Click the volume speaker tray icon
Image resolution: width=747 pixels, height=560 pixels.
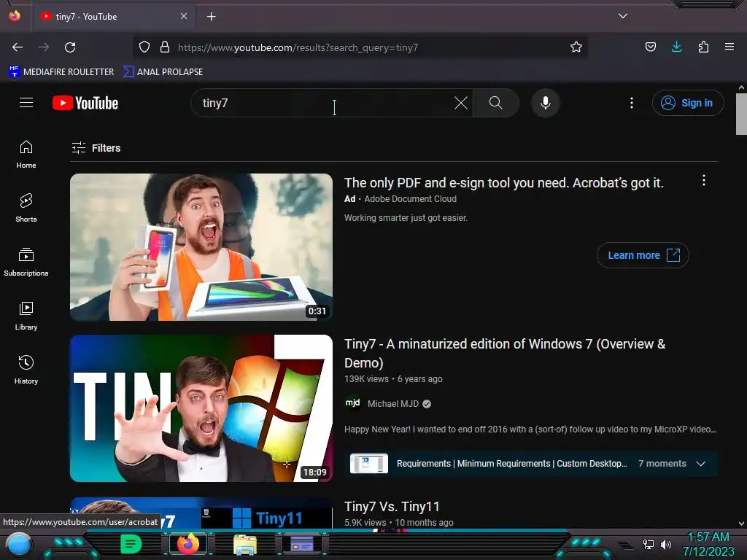point(666,544)
